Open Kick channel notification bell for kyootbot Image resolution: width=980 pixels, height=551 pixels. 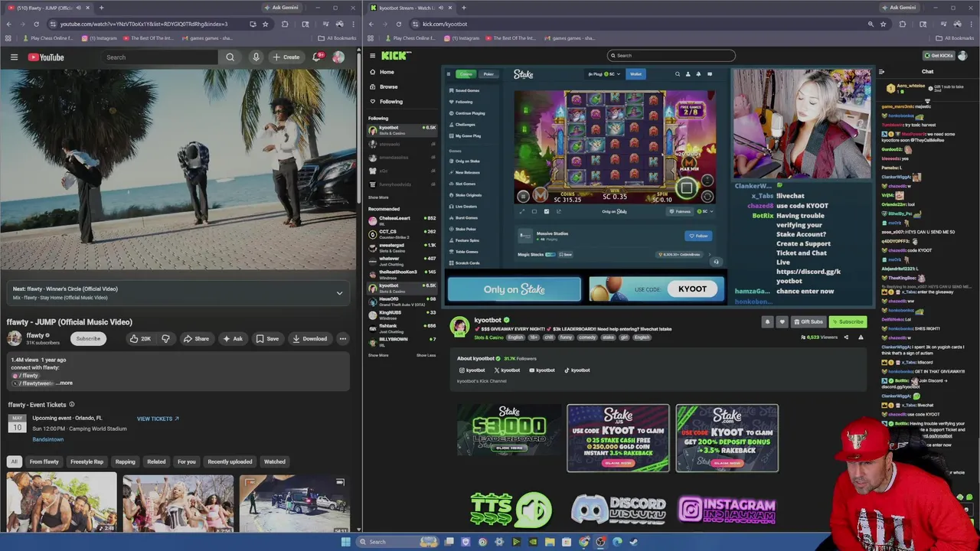pos(767,321)
